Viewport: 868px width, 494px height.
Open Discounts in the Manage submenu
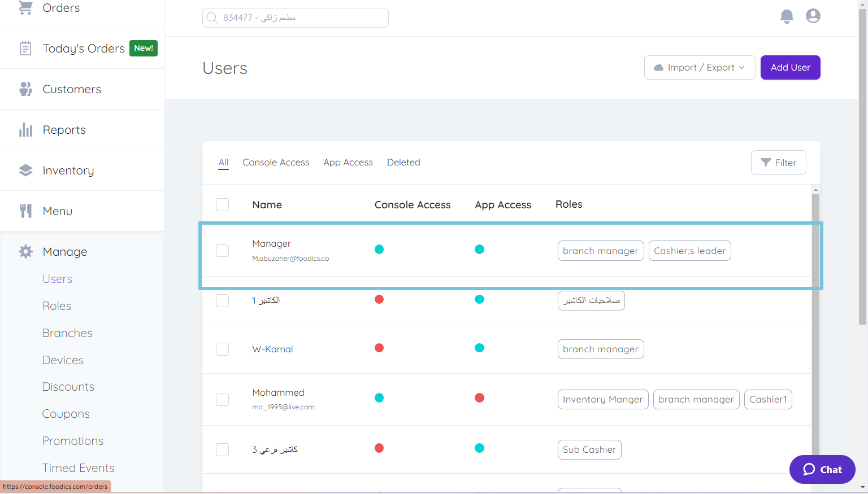coord(68,387)
